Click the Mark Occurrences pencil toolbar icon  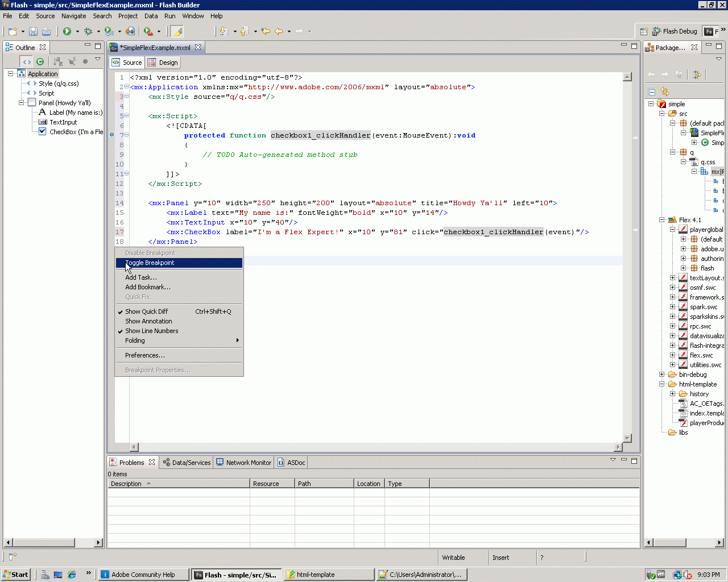click(x=177, y=31)
